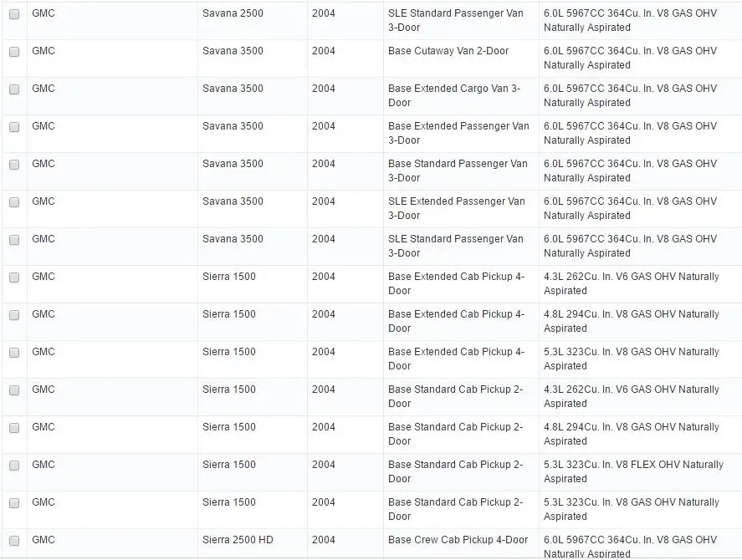Check the Sierra 1500 Extended Cab 5.3L row

[14, 353]
